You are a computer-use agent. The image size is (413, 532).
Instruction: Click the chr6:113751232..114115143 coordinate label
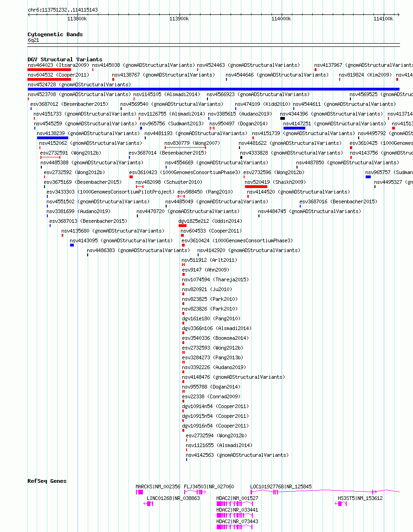point(63,10)
